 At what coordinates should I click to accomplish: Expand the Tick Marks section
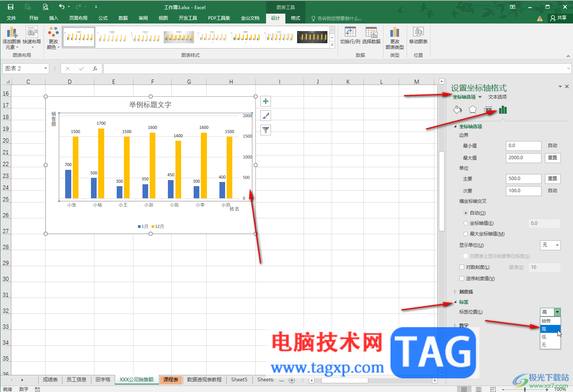pos(455,292)
